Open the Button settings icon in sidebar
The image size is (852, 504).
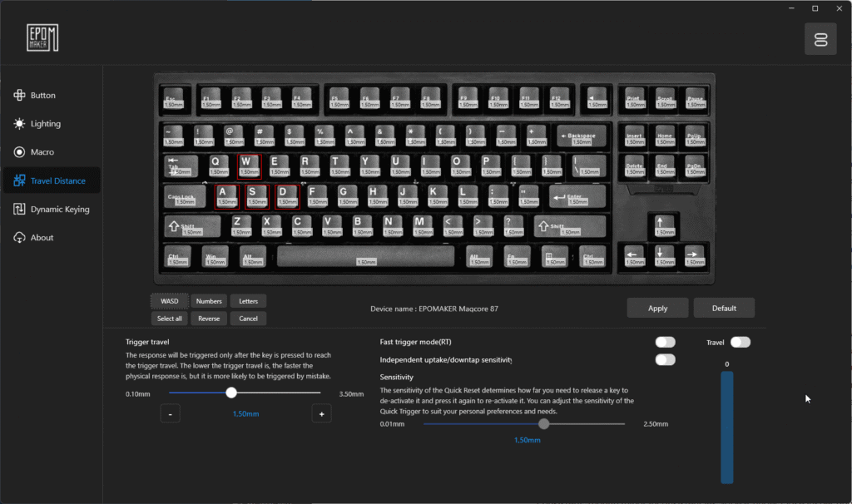[x=20, y=95]
